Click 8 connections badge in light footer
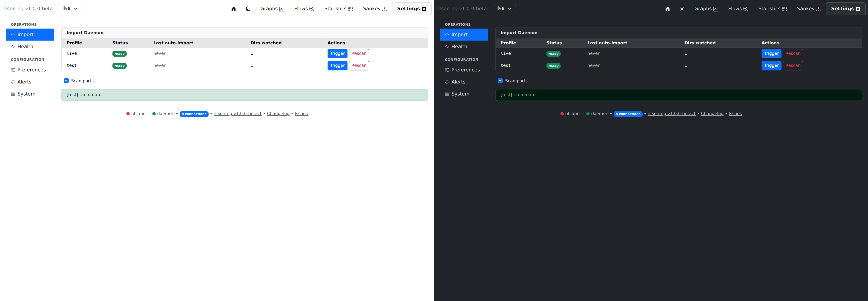This screenshot has width=868, height=301. pos(194,114)
